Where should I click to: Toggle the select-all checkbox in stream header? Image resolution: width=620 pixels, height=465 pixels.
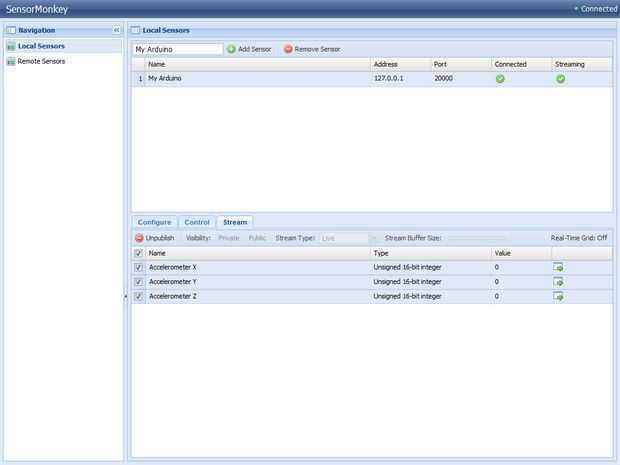click(138, 253)
